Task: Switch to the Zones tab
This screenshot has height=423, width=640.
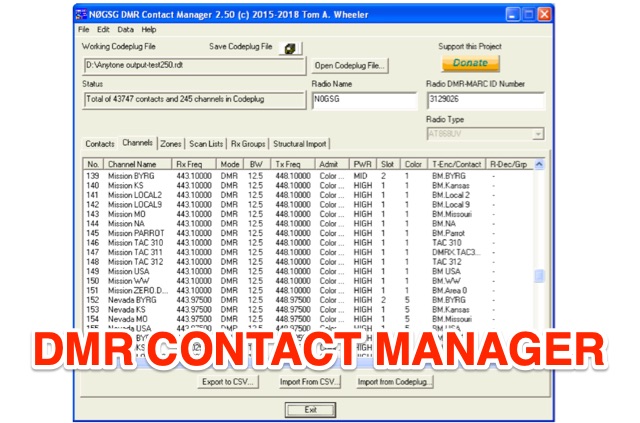Action: tap(171, 144)
